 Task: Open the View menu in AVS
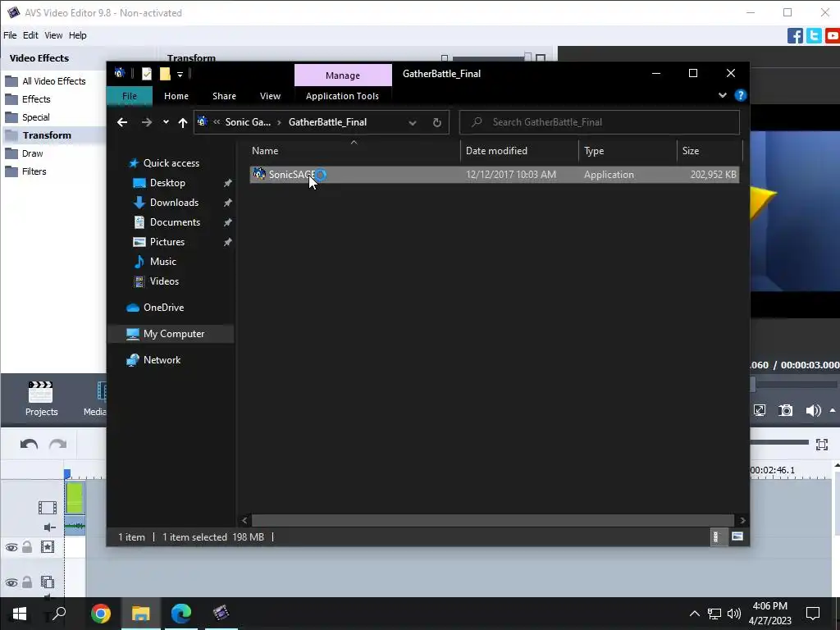pos(53,35)
